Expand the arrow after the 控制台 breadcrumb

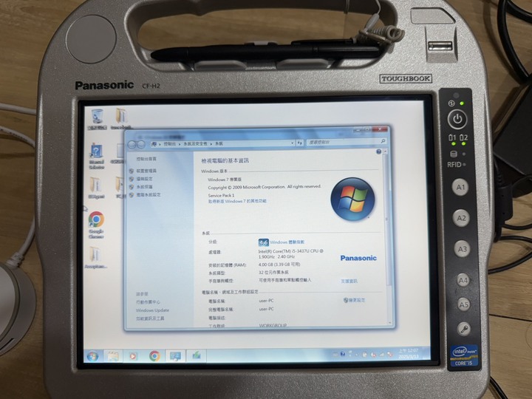(x=180, y=144)
